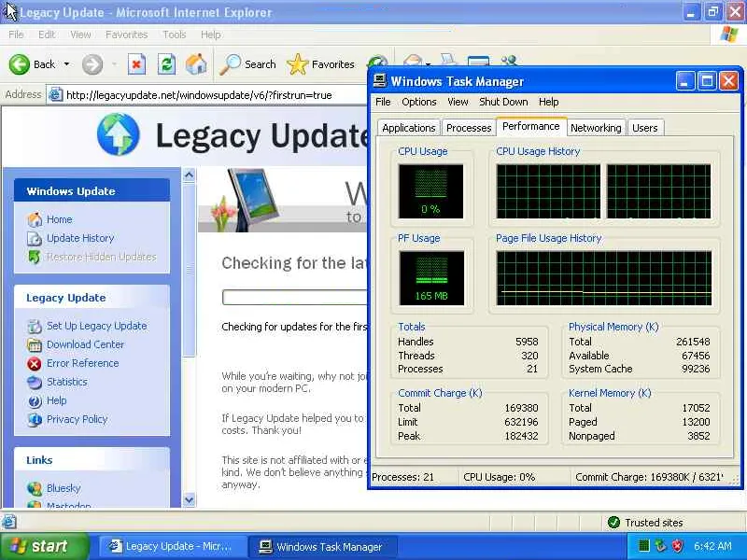Screen dimensions: 747x560
Task: Click the Privacy Policy icon in sidebar
Action: 35,419
